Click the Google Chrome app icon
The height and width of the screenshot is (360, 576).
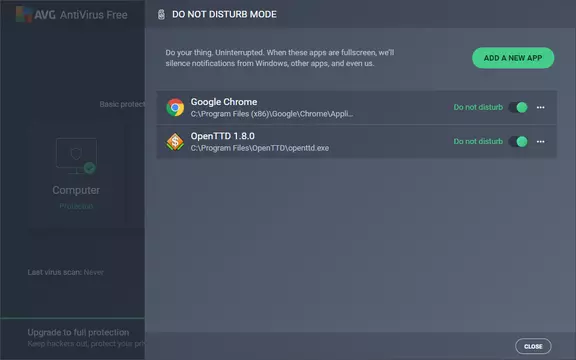point(175,107)
